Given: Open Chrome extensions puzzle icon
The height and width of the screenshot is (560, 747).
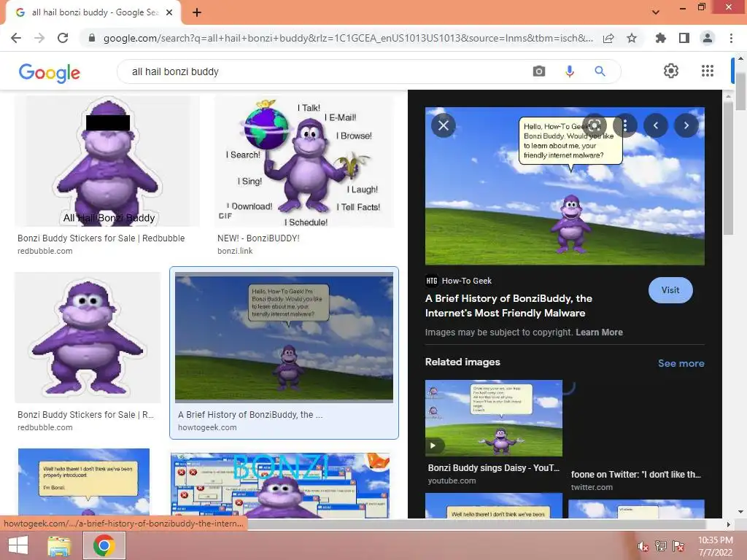Looking at the screenshot, I should [x=661, y=38].
